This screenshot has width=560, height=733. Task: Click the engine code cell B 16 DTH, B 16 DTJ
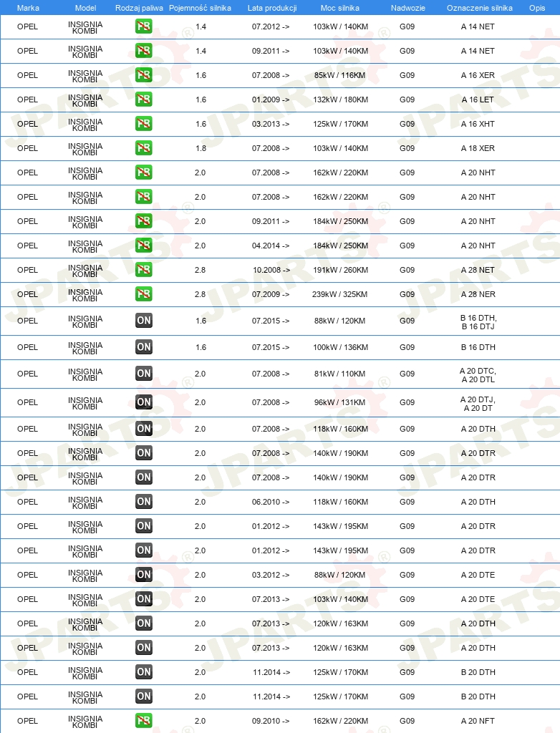point(478,322)
